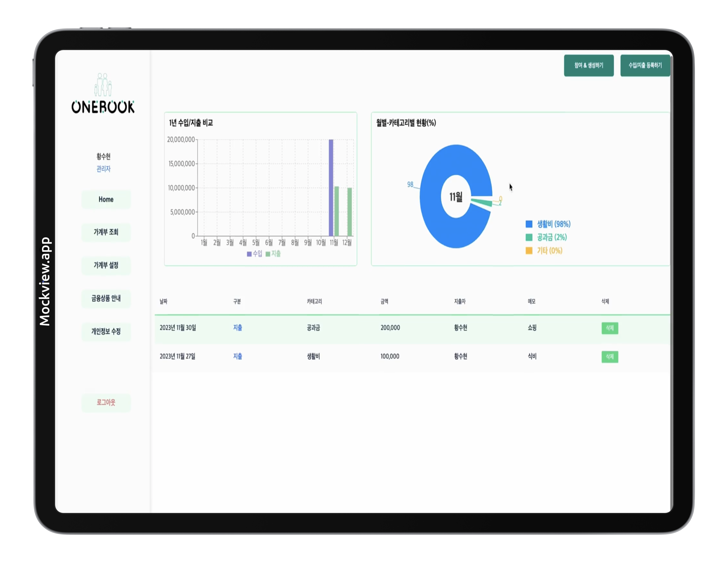Click the 로그아웃 button
728x563 pixels.
click(x=106, y=402)
